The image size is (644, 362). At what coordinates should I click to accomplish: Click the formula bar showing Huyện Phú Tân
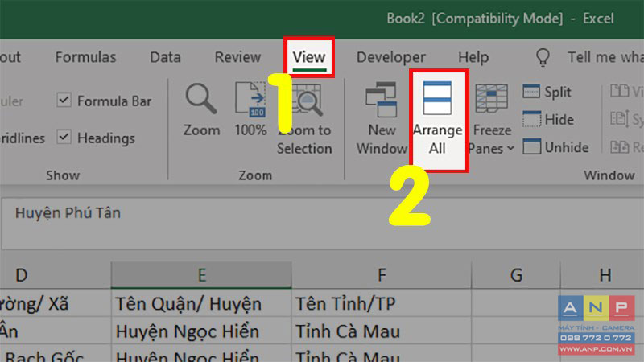323,224
